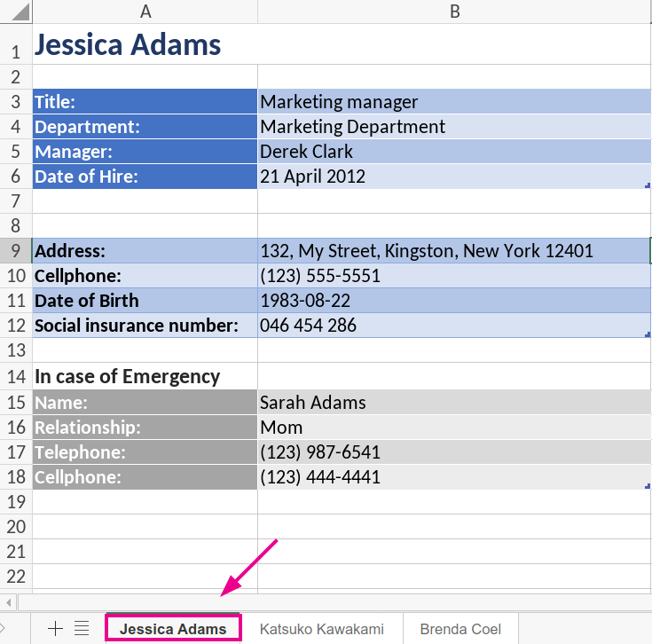Select the Title: label cell
Image resolution: width=652 pixels, height=644 pixels.
pyautogui.click(x=145, y=101)
